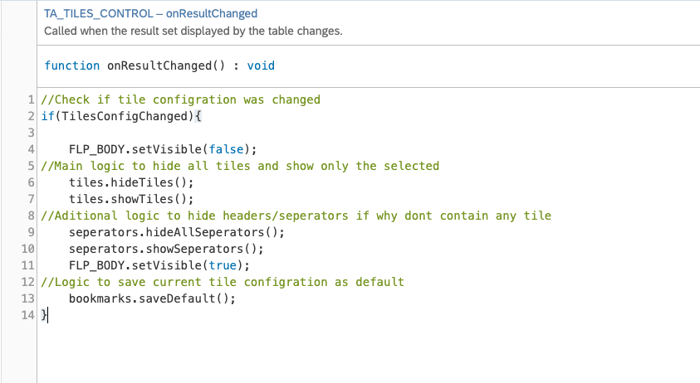Viewport: 700px width, 383px height.
Task: Click the void return type keyword
Action: 261,66
